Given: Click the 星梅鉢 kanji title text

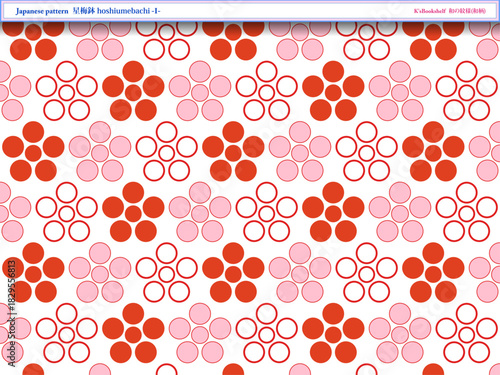Looking at the screenshot, I should [x=84, y=11].
